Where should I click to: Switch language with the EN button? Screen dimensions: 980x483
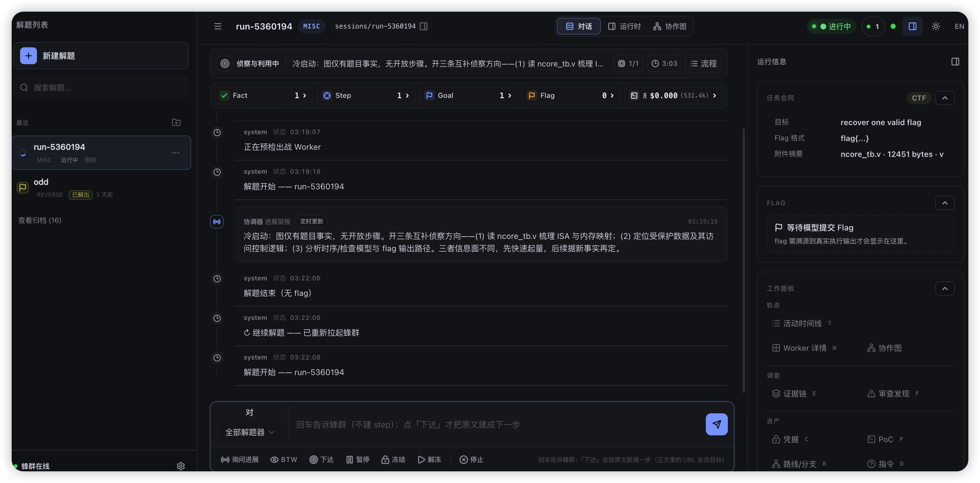[959, 26]
